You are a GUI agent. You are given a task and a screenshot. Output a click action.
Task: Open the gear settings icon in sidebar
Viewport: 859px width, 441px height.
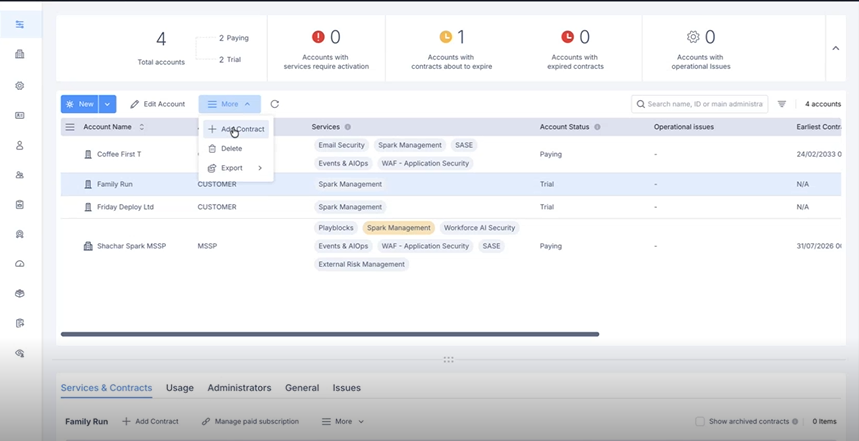(x=20, y=85)
